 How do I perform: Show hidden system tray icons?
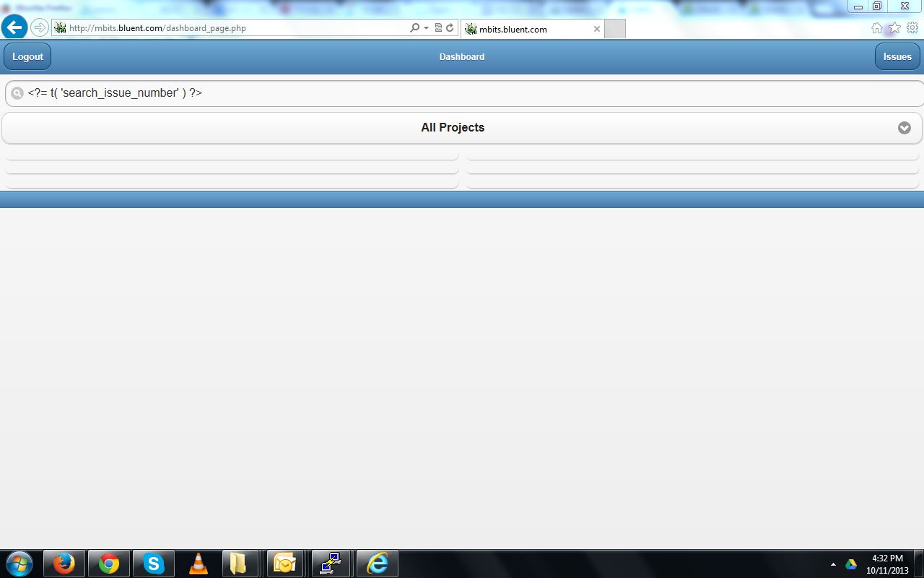[833, 564]
